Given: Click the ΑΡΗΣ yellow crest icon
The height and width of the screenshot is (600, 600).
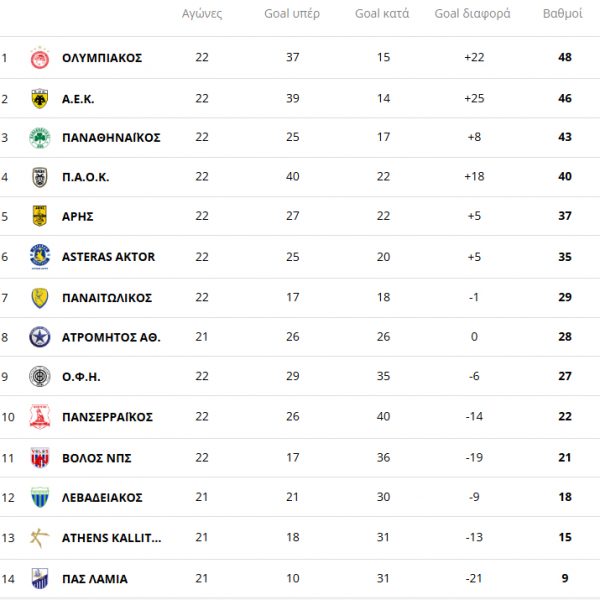Looking at the screenshot, I should point(39,216).
